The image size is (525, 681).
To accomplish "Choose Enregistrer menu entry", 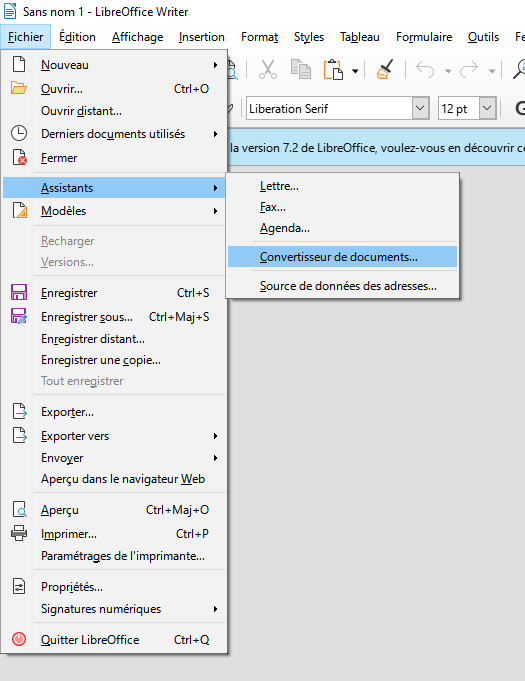I will [114, 293].
